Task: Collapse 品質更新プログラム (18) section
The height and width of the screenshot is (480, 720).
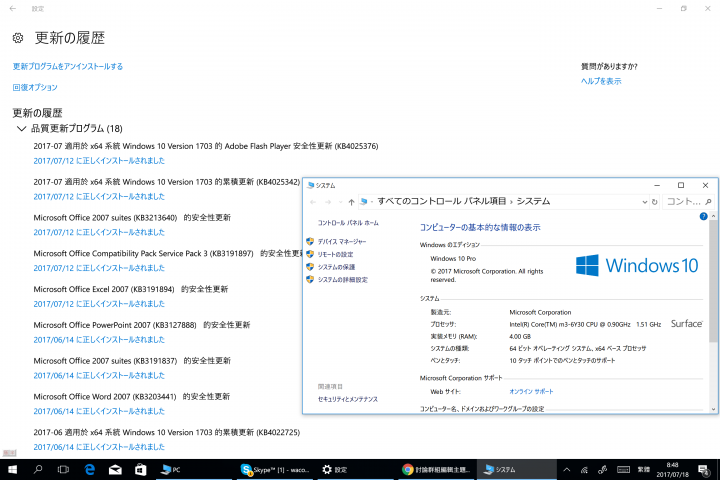Action: pyautogui.click(x=21, y=129)
